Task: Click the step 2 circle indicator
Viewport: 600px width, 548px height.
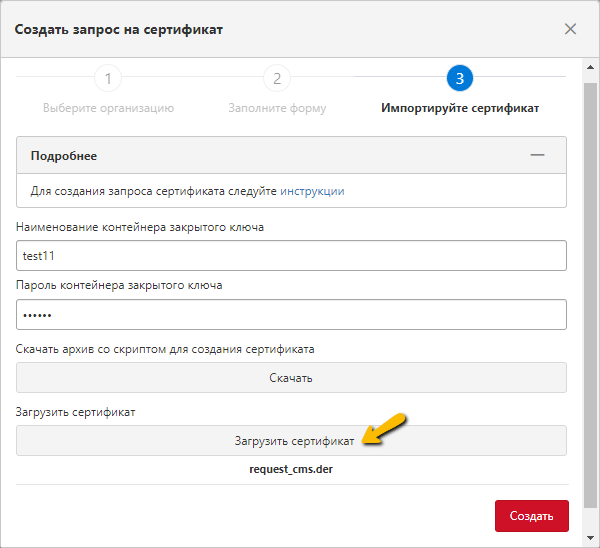Action: 277,79
